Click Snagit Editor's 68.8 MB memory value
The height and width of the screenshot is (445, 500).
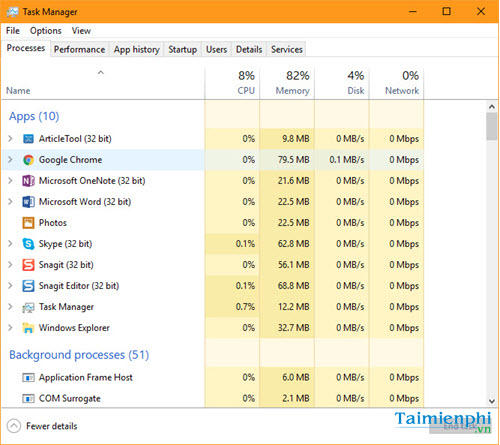[294, 286]
